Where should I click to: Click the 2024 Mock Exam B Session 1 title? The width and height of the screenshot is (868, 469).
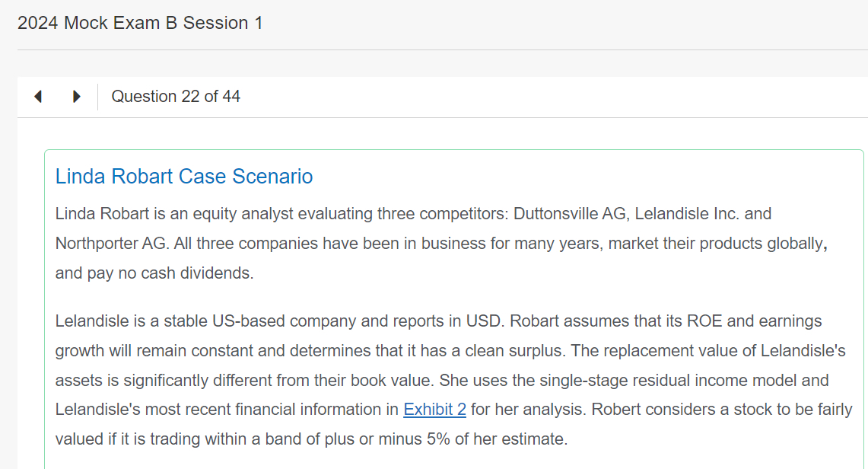[x=140, y=23]
